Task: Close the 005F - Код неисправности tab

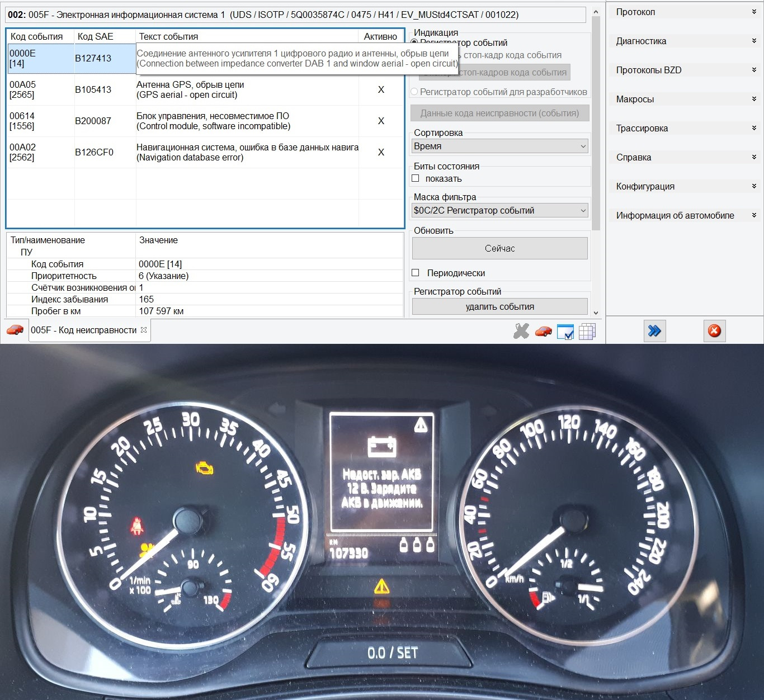Action: [144, 330]
